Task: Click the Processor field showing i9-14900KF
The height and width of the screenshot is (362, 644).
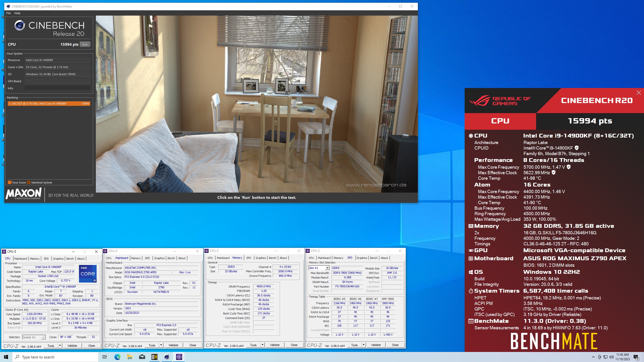Action: click(57, 60)
